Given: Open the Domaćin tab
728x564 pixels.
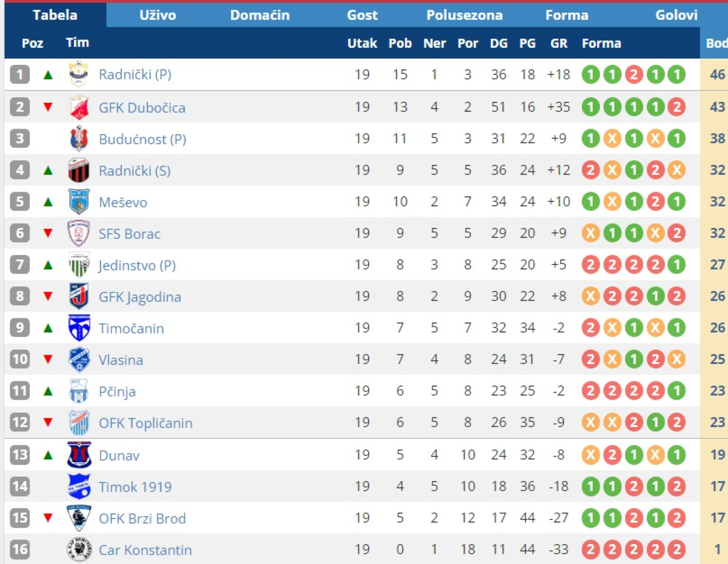Looking at the screenshot, I should tap(260, 15).
